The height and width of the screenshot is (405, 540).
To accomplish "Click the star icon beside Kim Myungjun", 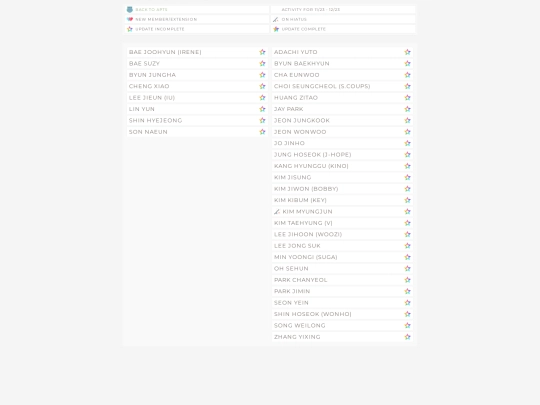I will (x=408, y=211).
